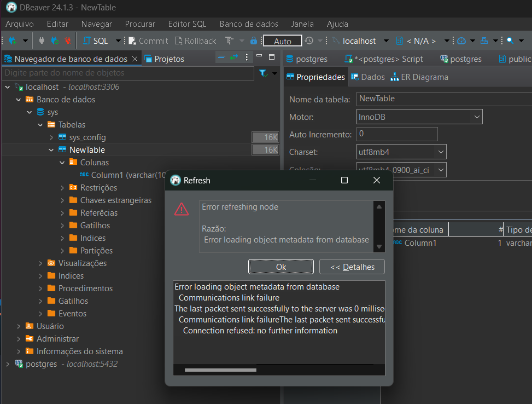The image size is (532, 404).
Task: Click the transaction lock icon
Action: [253, 41]
